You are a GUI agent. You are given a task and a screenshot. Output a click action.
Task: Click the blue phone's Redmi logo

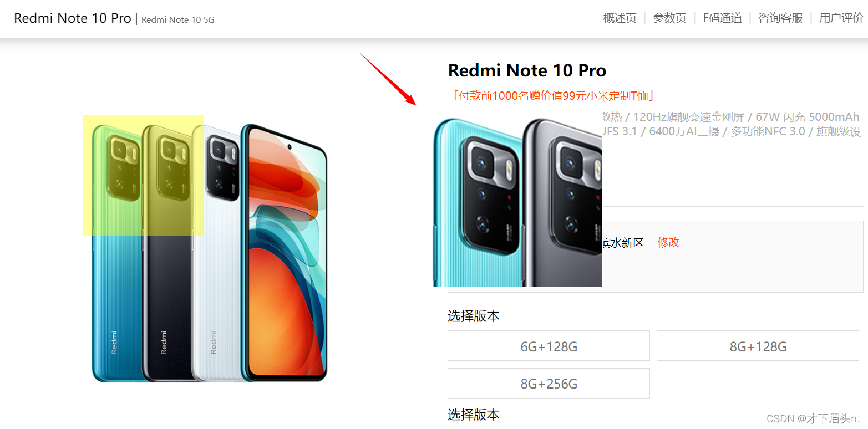pos(114,343)
